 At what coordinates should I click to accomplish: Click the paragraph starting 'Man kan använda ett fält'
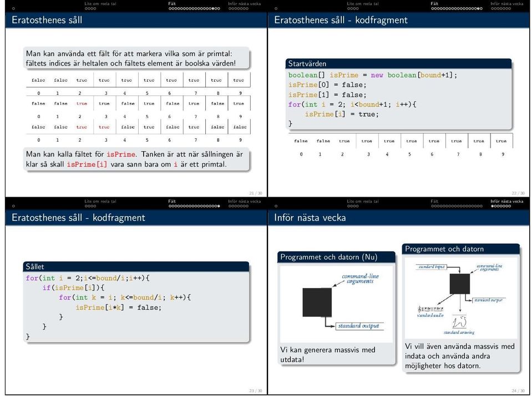coord(131,58)
